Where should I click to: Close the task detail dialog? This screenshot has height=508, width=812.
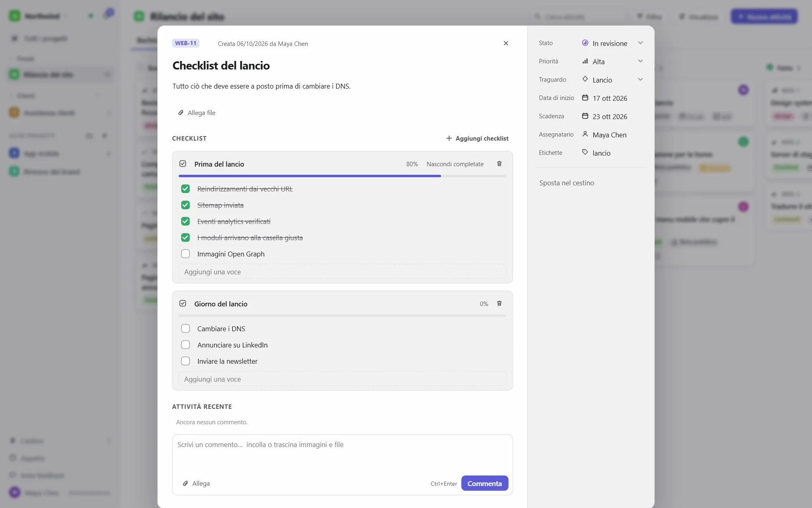click(x=506, y=43)
